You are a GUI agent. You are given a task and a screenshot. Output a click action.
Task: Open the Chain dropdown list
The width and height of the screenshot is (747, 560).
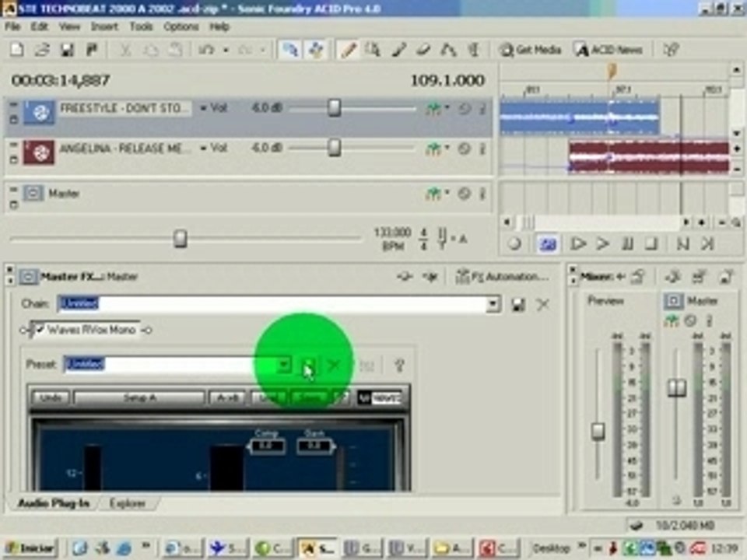coord(493,304)
